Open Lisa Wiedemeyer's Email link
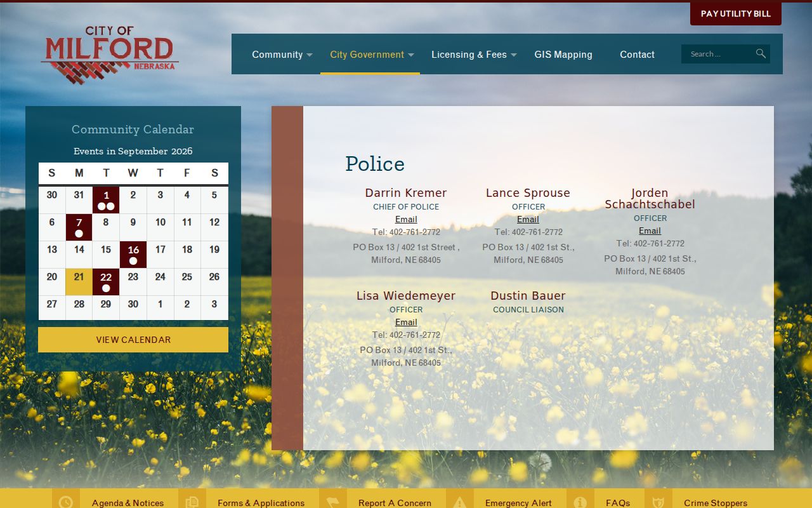This screenshot has height=508, width=812. point(406,322)
